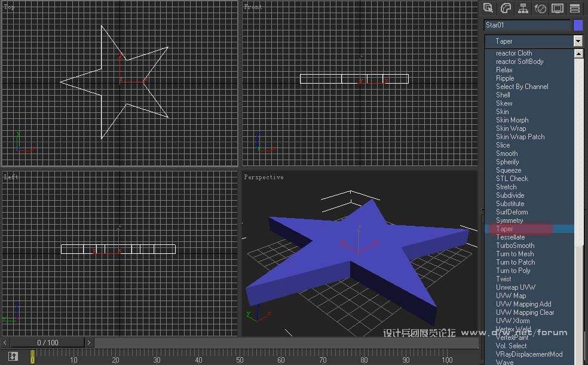Image resolution: width=588 pixels, height=365 pixels.
Task: Choose Skin Morph from the list
Action: 512,120
